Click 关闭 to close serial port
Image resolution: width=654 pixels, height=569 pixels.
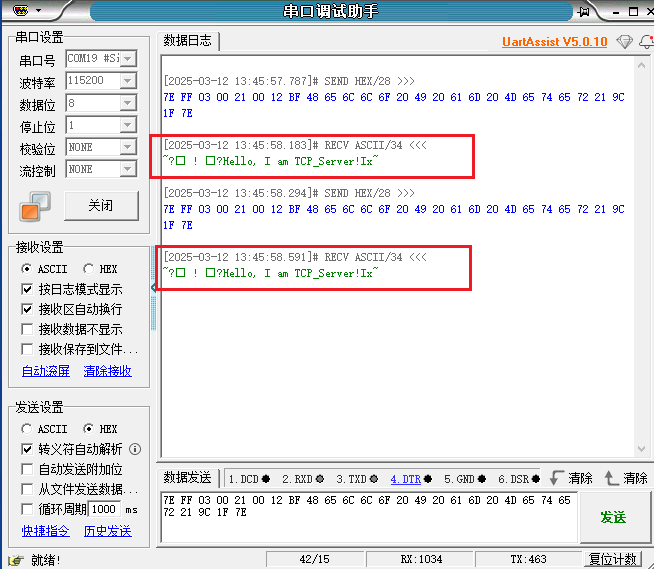[x=101, y=206]
